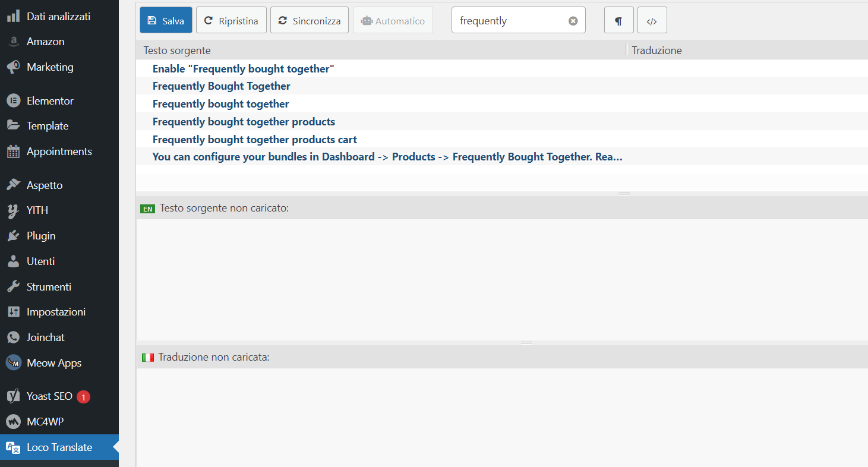Click the YITH logo icon
The height and width of the screenshot is (467, 868).
coord(13,210)
